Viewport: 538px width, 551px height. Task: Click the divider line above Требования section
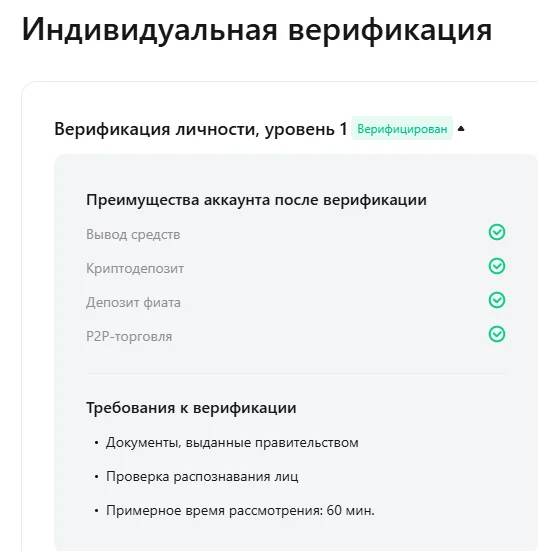[x=296, y=374]
